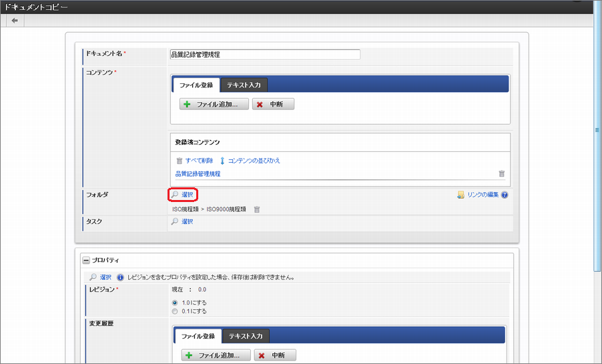Click リンクの編集 link
This screenshot has width=602, height=364.
pos(483,195)
